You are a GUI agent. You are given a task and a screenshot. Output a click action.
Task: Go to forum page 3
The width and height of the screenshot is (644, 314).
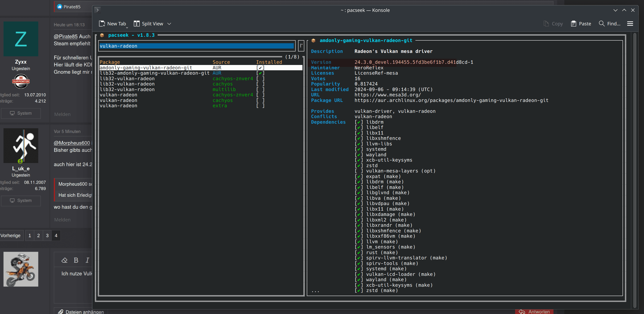pyautogui.click(x=47, y=235)
